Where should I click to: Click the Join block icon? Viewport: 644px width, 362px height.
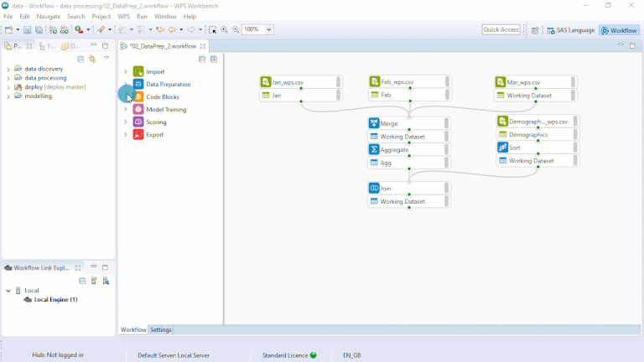click(374, 189)
